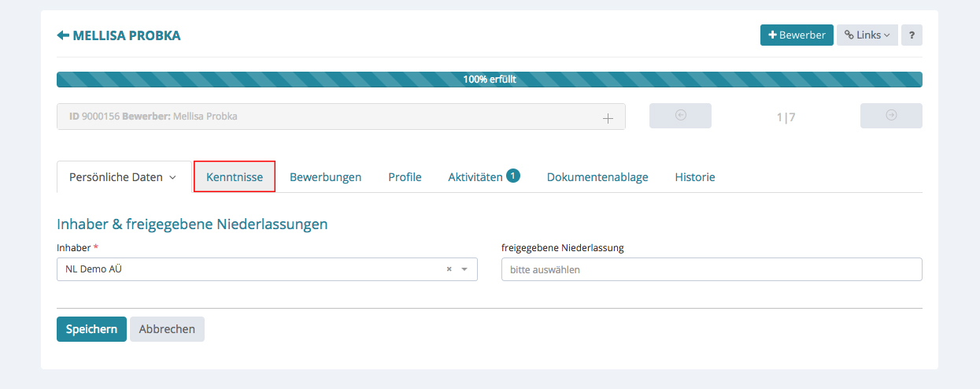This screenshot has width=980, height=389.
Task: Click the back arrow beside Mellisa Probka
Action: click(63, 35)
